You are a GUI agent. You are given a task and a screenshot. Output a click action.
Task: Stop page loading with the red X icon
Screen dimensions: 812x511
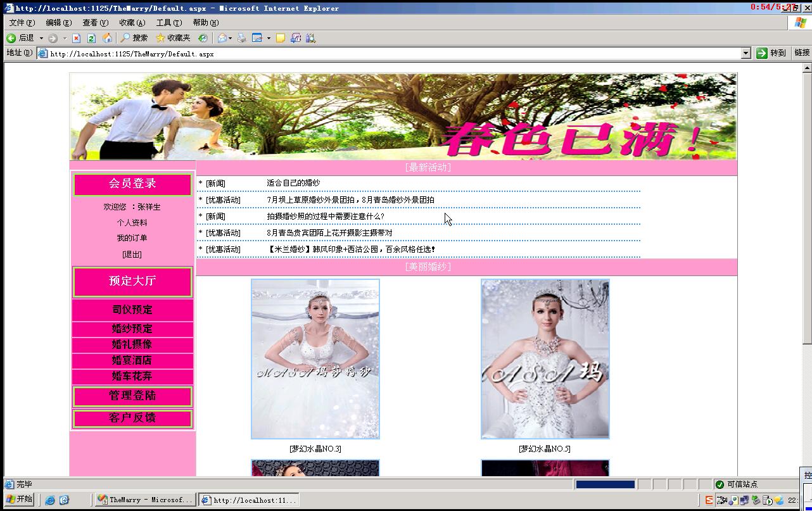77,38
